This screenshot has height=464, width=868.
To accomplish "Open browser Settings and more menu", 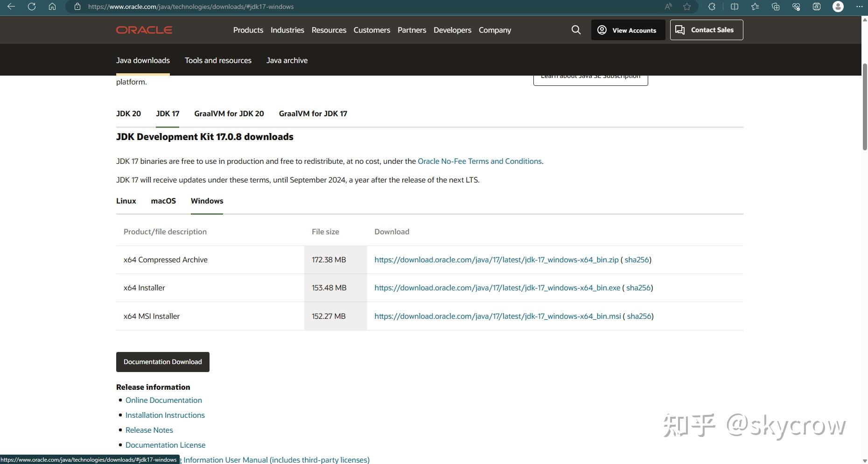I will (x=859, y=7).
